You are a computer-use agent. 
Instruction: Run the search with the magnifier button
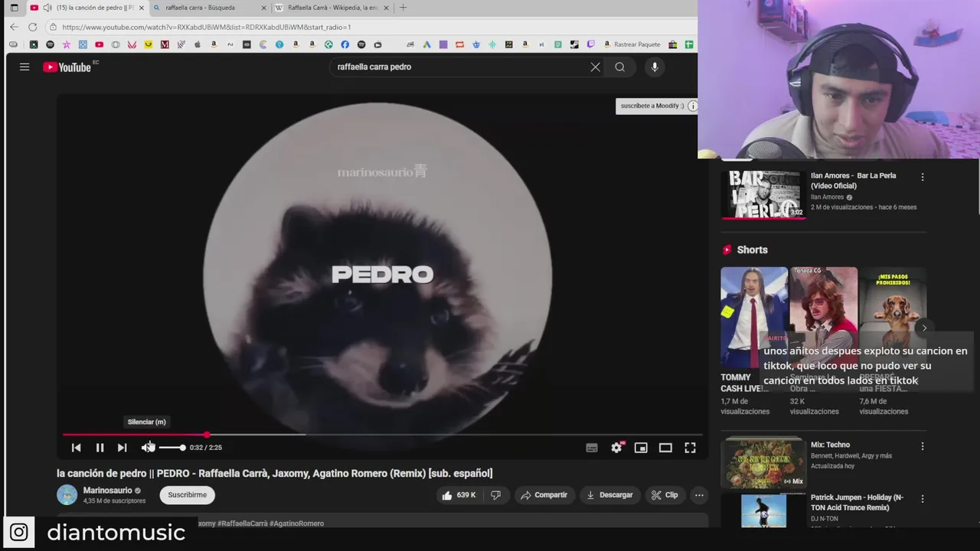pos(619,67)
